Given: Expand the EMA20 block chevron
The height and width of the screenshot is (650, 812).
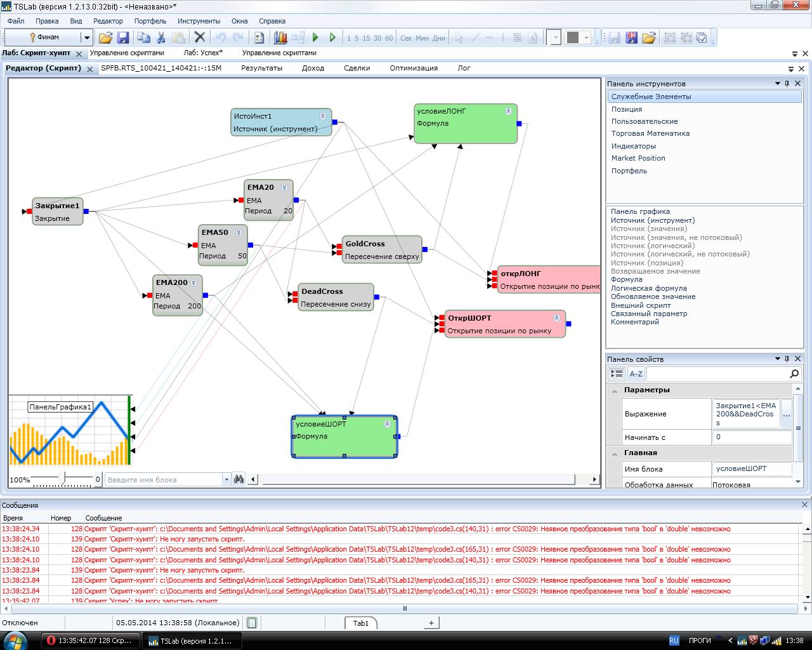Looking at the screenshot, I should click(284, 187).
